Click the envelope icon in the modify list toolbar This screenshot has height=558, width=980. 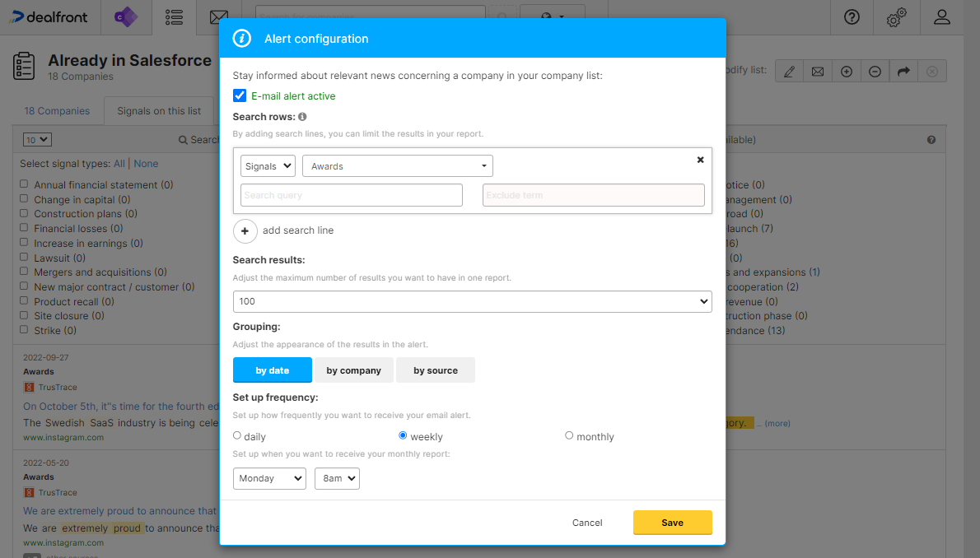(817, 71)
